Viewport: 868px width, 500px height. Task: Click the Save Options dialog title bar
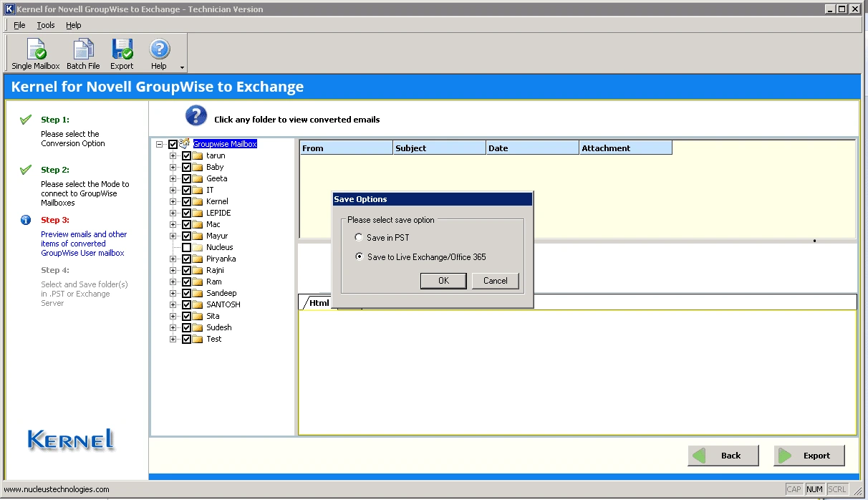pos(433,199)
